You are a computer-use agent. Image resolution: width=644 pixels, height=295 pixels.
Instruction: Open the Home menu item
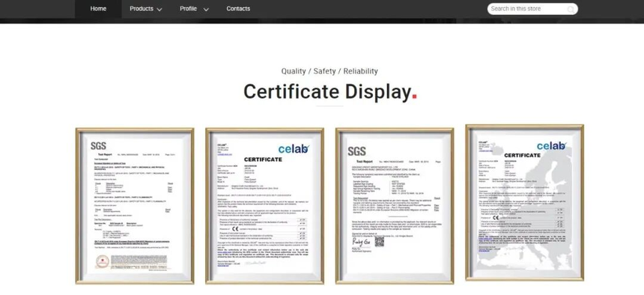click(x=98, y=9)
